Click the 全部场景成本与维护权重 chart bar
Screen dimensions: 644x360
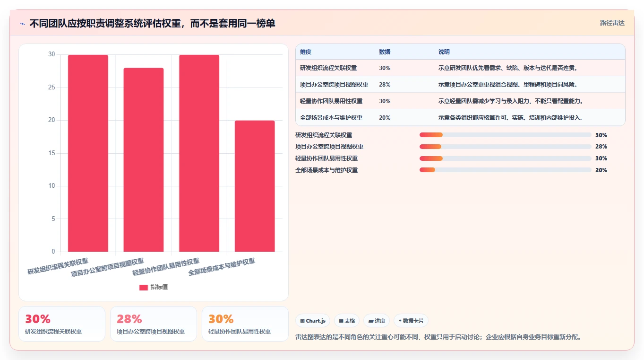(x=255, y=186)
